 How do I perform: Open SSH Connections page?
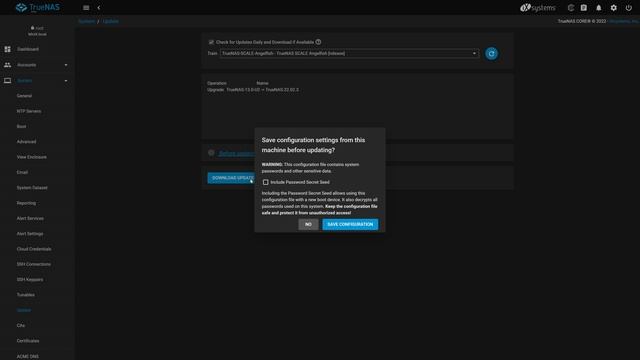click(x=33, y=264)
